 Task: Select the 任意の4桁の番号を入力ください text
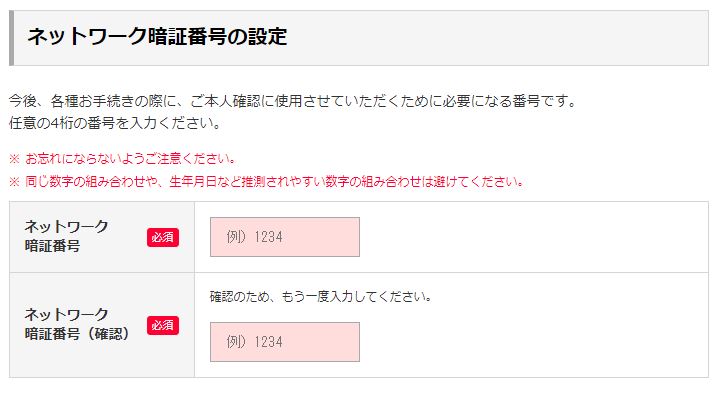click(115, 123)
